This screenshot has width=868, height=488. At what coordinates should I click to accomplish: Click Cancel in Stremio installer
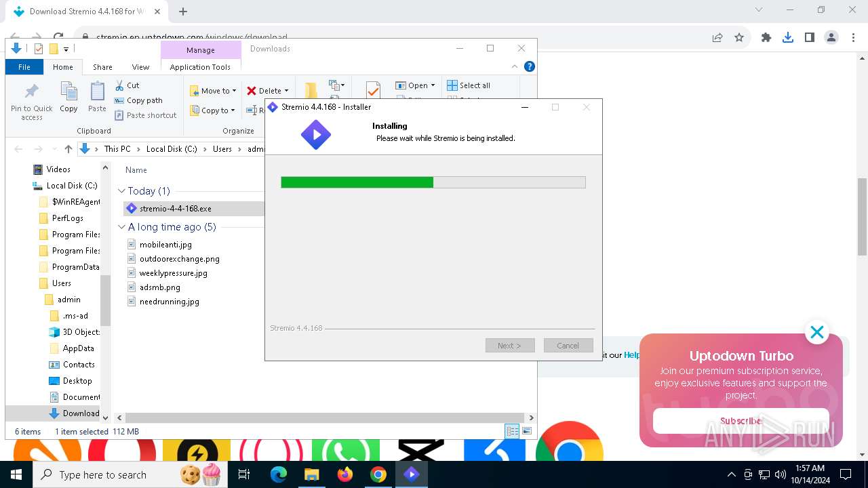[568, 346]
